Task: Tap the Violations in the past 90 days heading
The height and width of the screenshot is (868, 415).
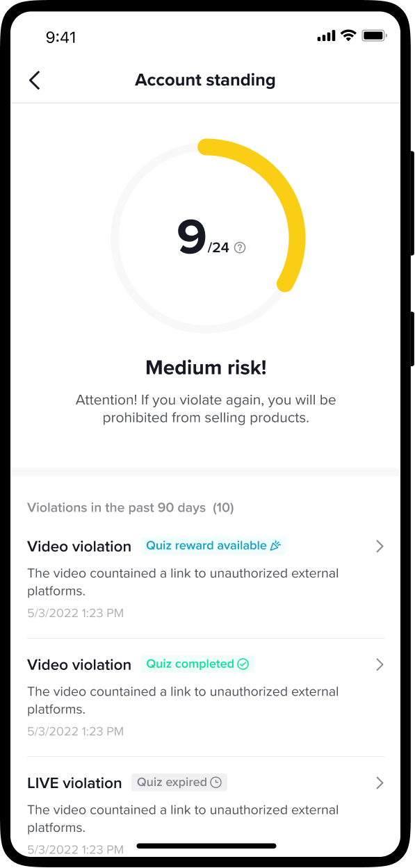Action: 131,507
